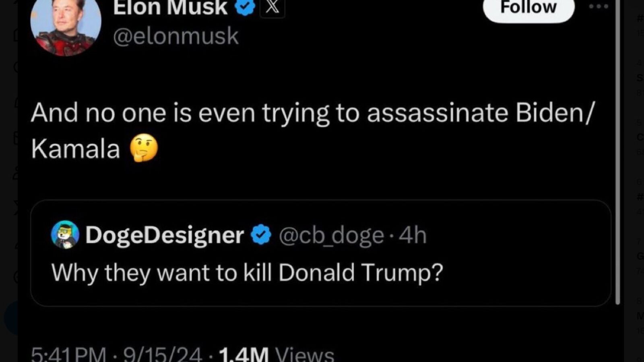
Task: Click DogeDesigner's blue verified checkmark
Action: coord(261,235)
